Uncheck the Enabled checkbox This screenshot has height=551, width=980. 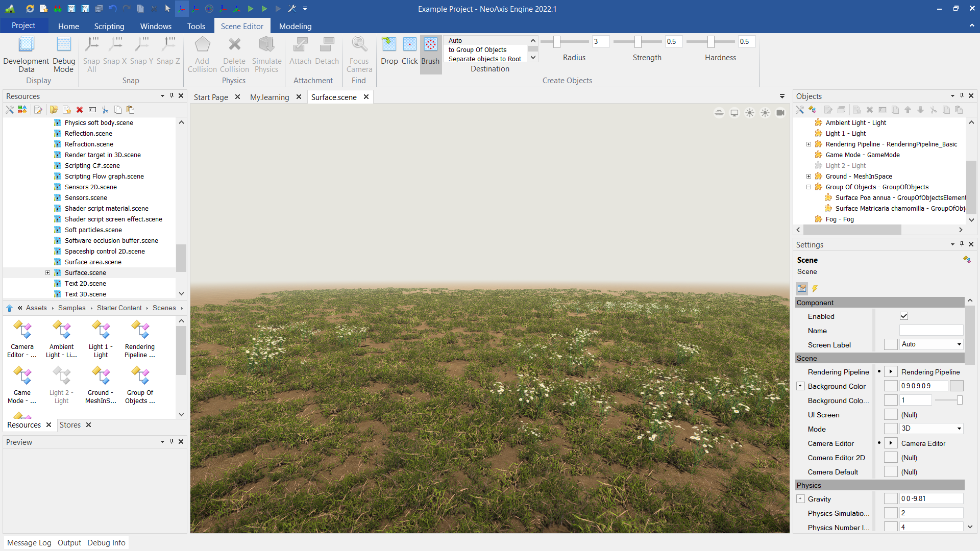pyautogui.click(x=904, y=316)
